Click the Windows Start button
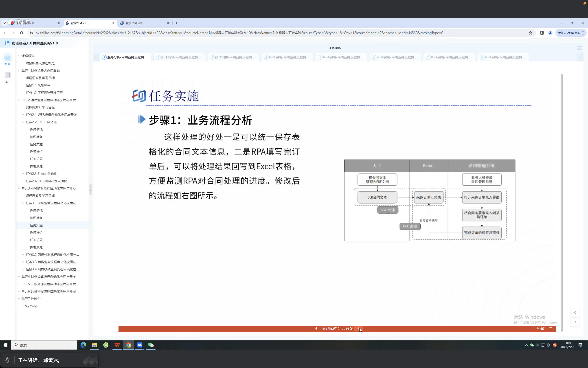The height and width of the screenshot is (368, 588). coord(5,345)
